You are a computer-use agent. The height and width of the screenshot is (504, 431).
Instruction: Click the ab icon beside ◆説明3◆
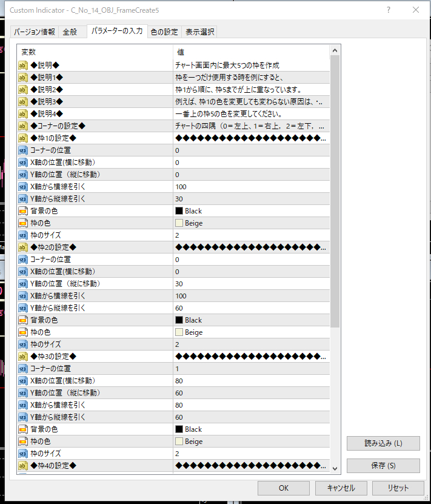click(23, 102)
